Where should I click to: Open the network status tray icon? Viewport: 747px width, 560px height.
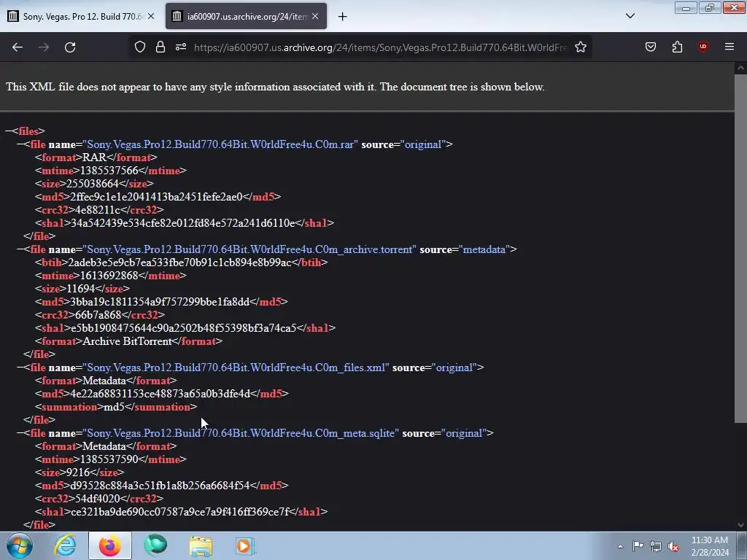pyautogui.click(x=656, y=546)
